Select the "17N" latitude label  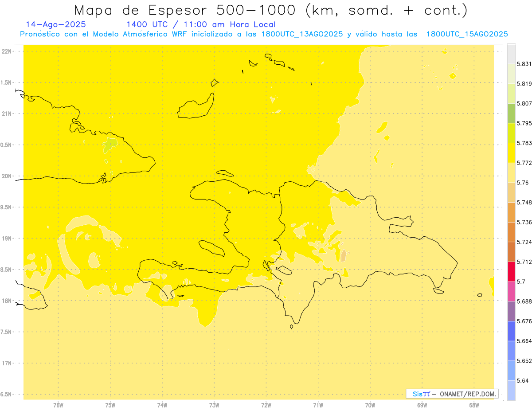pos(7,363)
